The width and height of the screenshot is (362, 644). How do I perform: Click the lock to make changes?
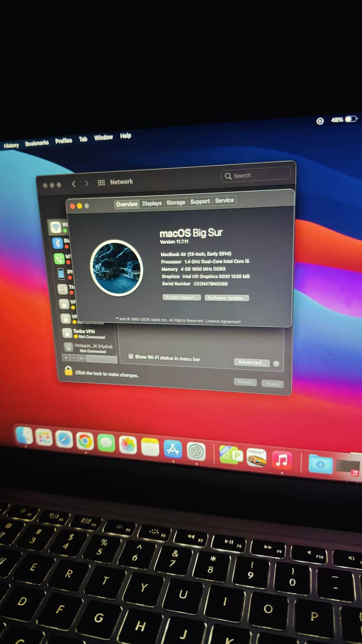(68, 371)
